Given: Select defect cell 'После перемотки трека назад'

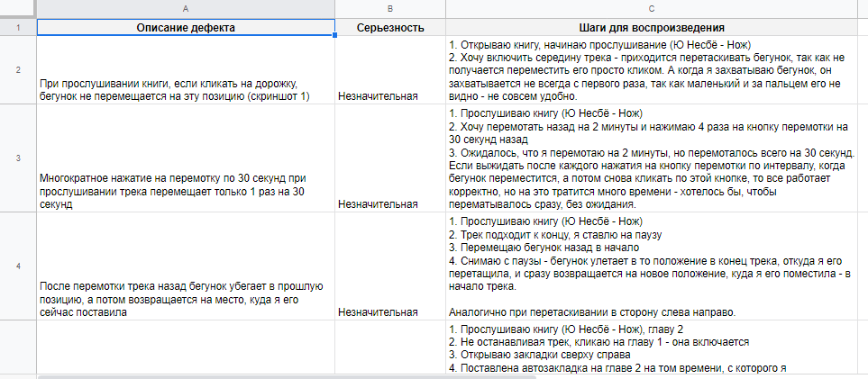Looking at the screenshot, I should [186, 266].
